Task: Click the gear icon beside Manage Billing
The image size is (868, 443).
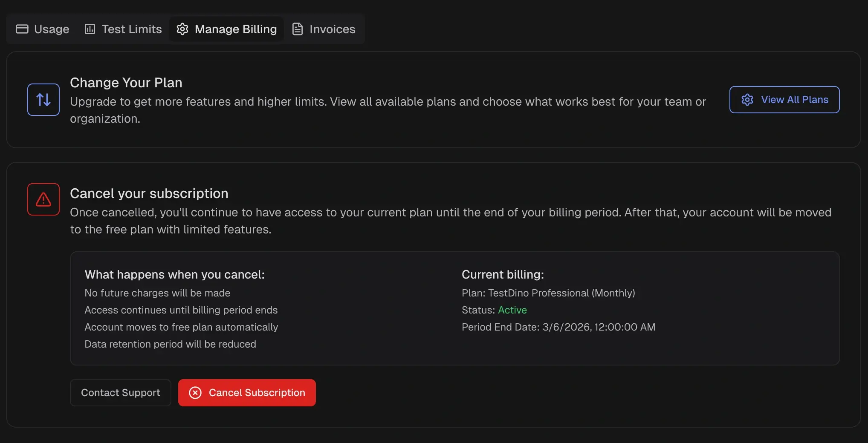Action: (182, 29)
